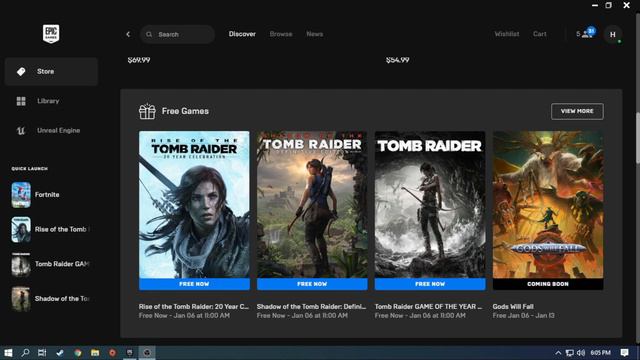Image resolution: width=640 pixels, height=360 pixels.
Task: Click 'Free Jan 06 - Jan 13' date text
Action: (x=523, y=316)
